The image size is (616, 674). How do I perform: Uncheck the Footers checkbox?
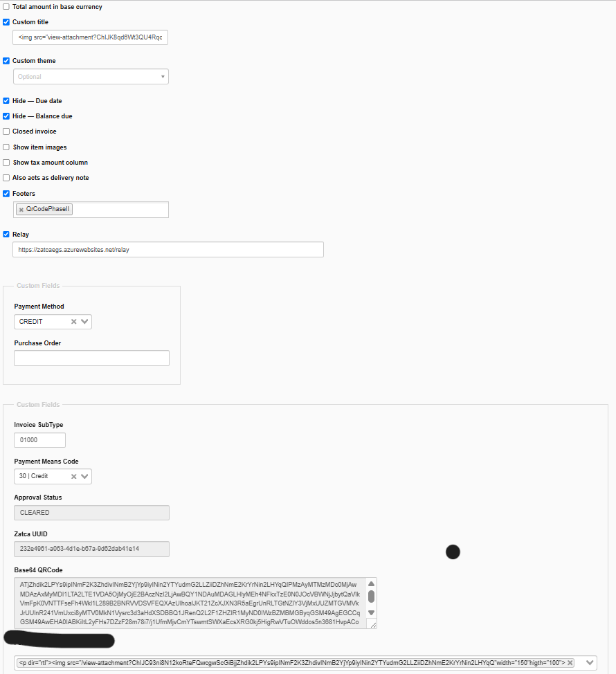[6, 194]
